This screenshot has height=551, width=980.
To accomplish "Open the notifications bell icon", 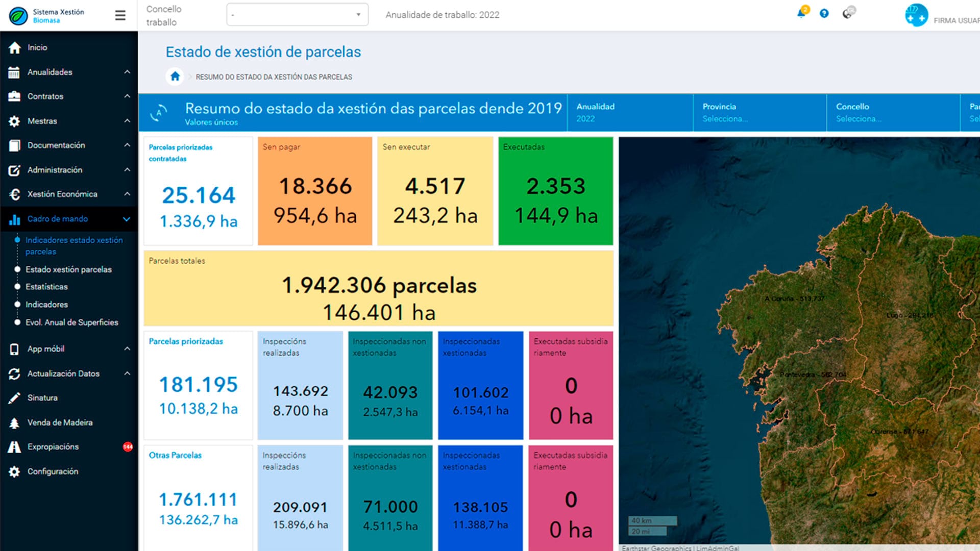I will click(801, 14).
